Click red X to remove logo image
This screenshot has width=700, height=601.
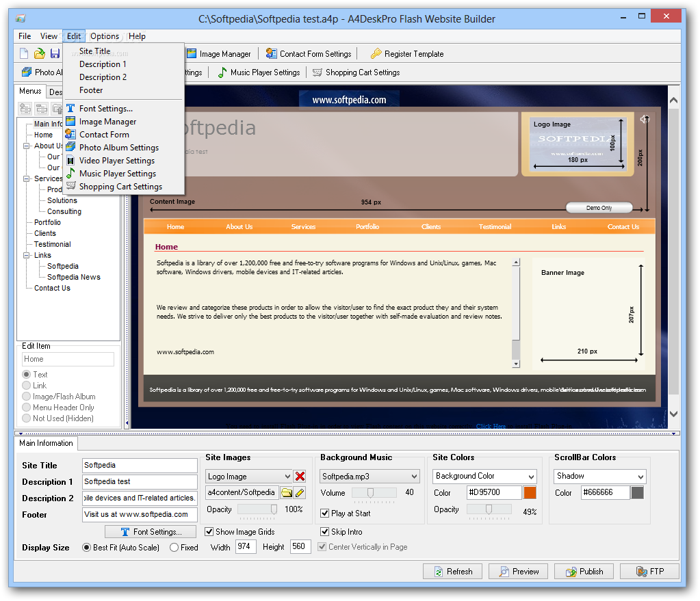[x=300, y=477]
